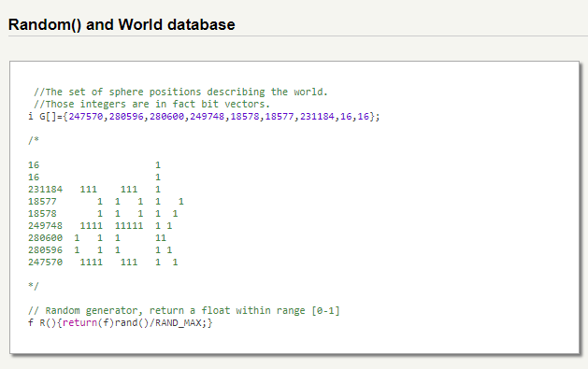Select the array value 280596 in G[]

pos(126,117)
